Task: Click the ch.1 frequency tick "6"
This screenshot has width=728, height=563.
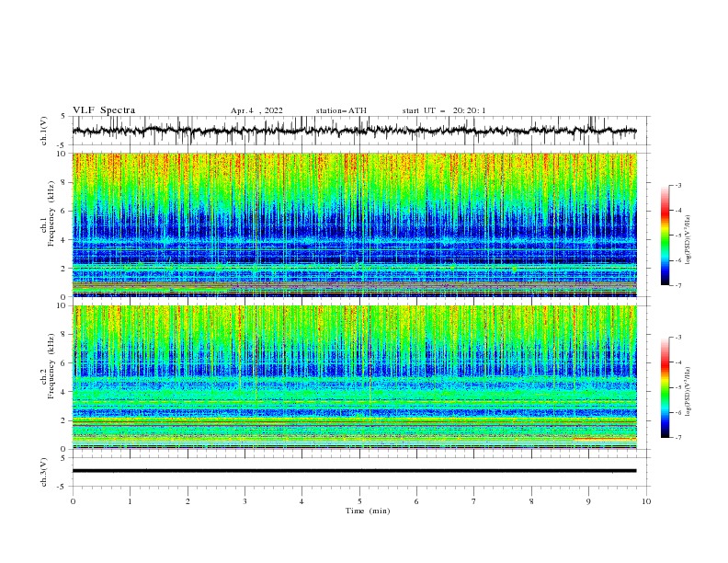Action: click(64, 211)
